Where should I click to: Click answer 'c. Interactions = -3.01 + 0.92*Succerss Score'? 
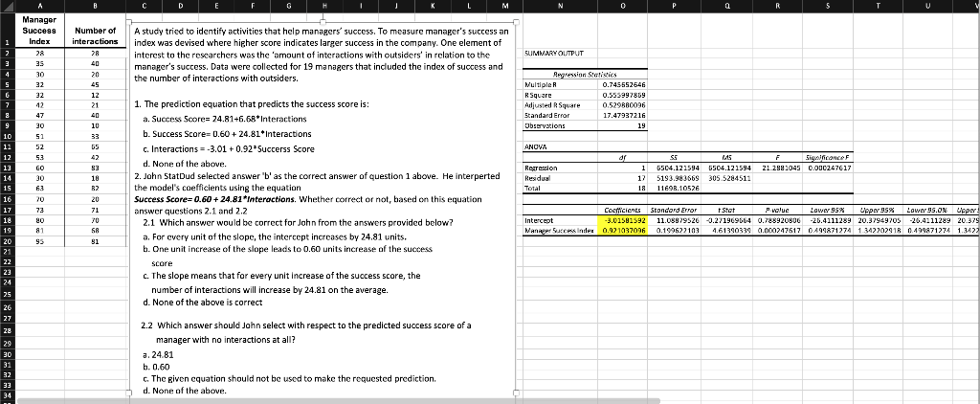(229, 148)
